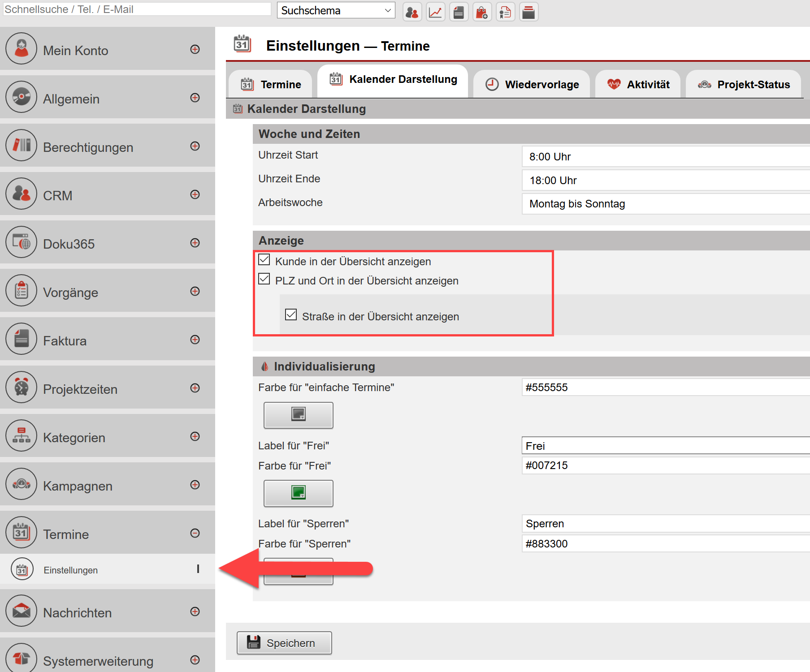The image size is (810, 672).
Task: Open the Uhrzeit Start dropdown
Action: coord(666,157)
